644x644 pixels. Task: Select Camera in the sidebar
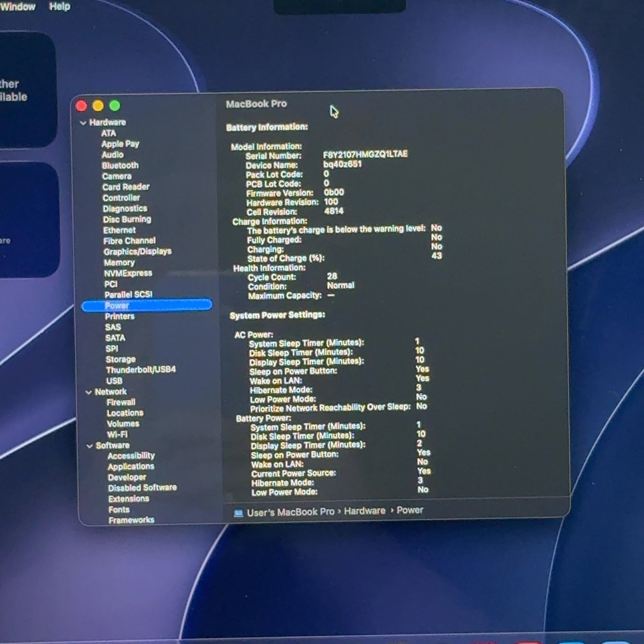point(117,176)
